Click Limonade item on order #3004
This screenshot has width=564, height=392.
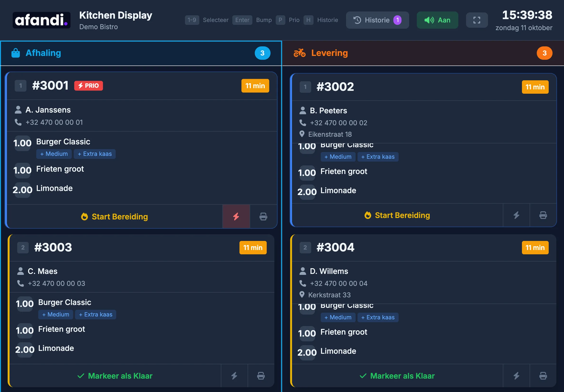point(338,351)
